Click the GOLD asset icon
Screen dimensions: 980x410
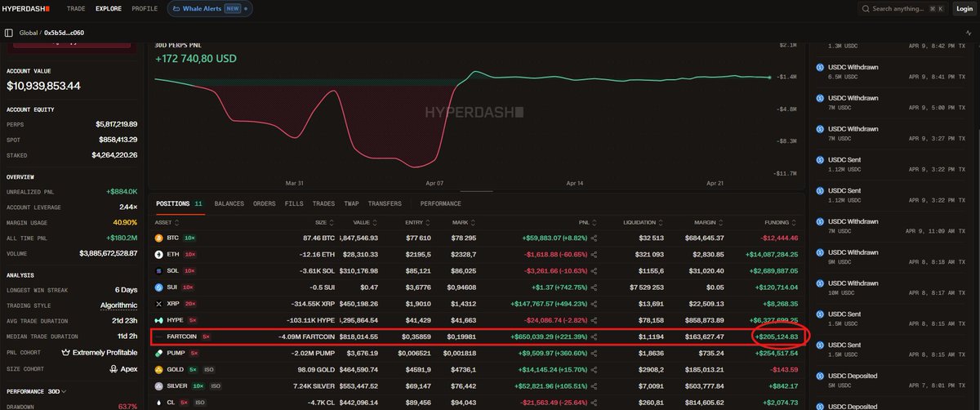pyautogui.click(x=158, y=370)
